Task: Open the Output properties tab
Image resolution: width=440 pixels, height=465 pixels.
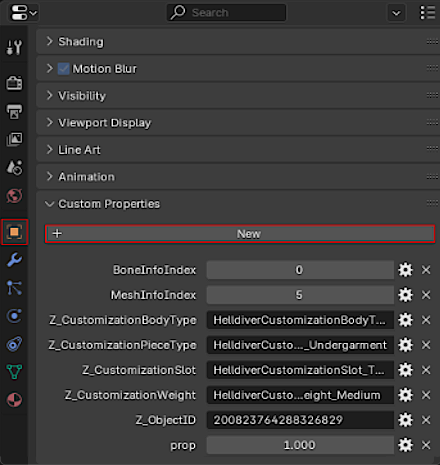Action: (x=14, y=111)
